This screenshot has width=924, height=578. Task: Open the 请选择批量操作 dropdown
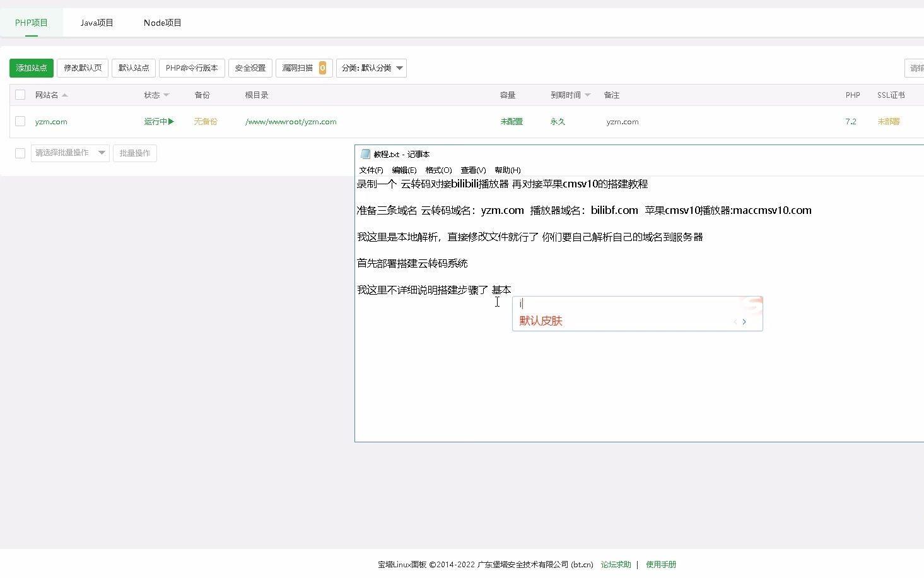[70, 153]
